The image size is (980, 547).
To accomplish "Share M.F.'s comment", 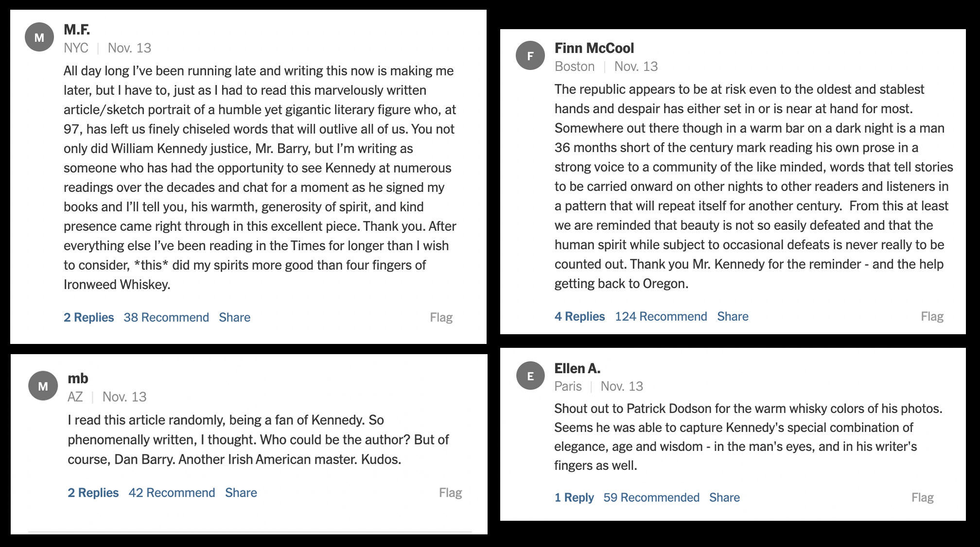I will pyautogui.click(x=235, y=317).
